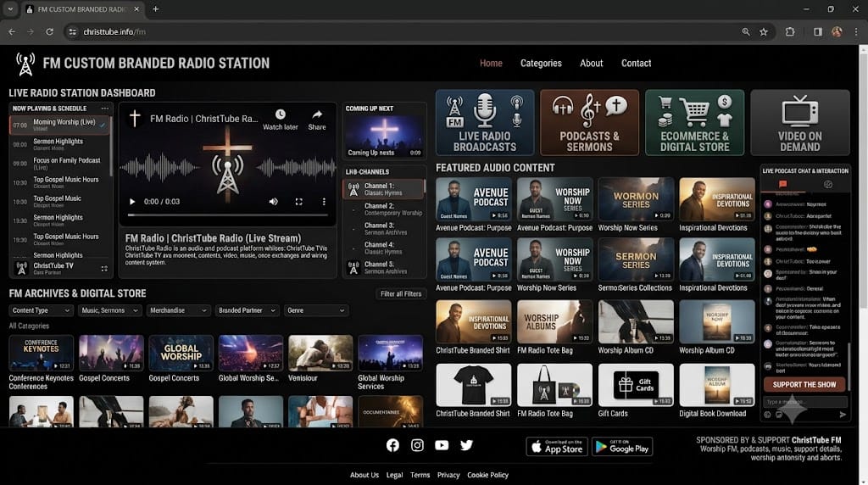Open Conference Keynotes archive thumbnail
Screen dimensions: 868x485
tap(41, 353)
